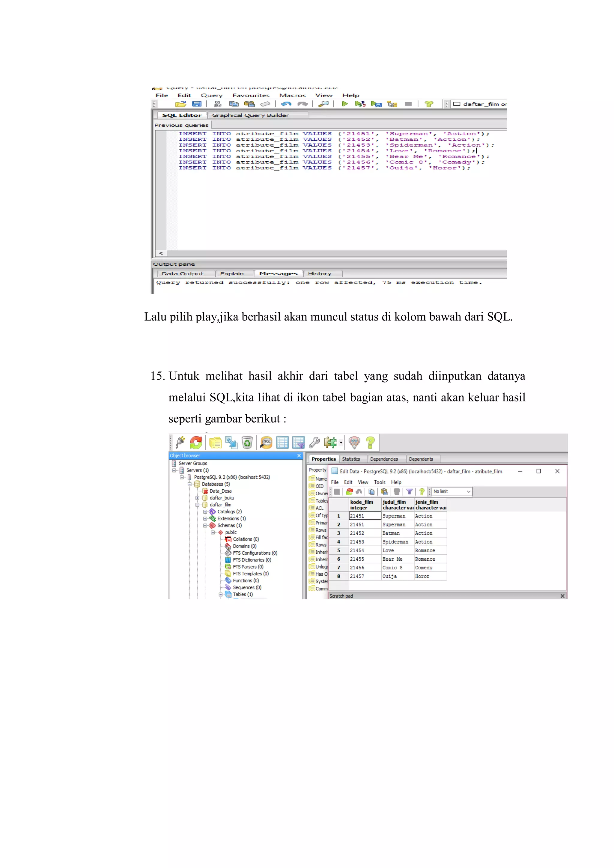The height and width of the screenshot is (868, 614).
Task: Click the Maintenance wrench icon
Action: (x=314, y=442)
